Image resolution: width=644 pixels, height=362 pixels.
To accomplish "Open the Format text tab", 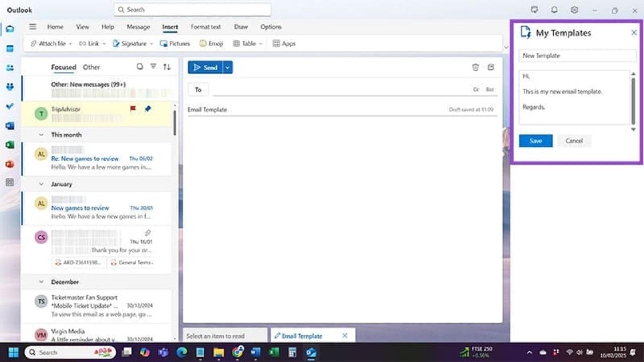I will (x=205, y=27).
